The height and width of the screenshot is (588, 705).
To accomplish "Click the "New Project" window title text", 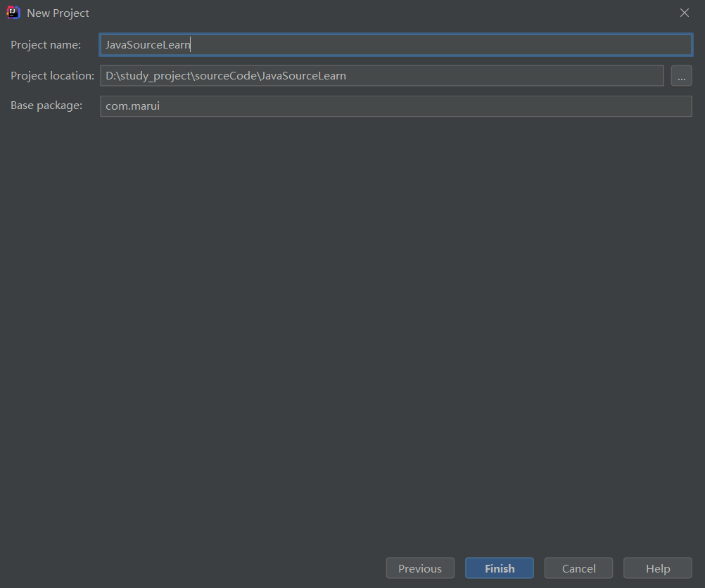I will (58, 13).
